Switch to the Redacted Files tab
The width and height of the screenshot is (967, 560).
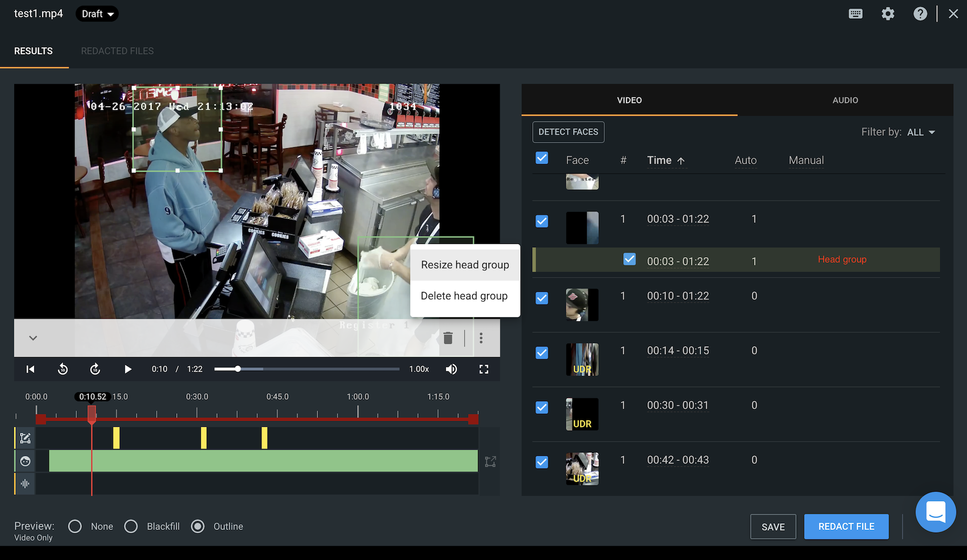[x=117, y=51]
